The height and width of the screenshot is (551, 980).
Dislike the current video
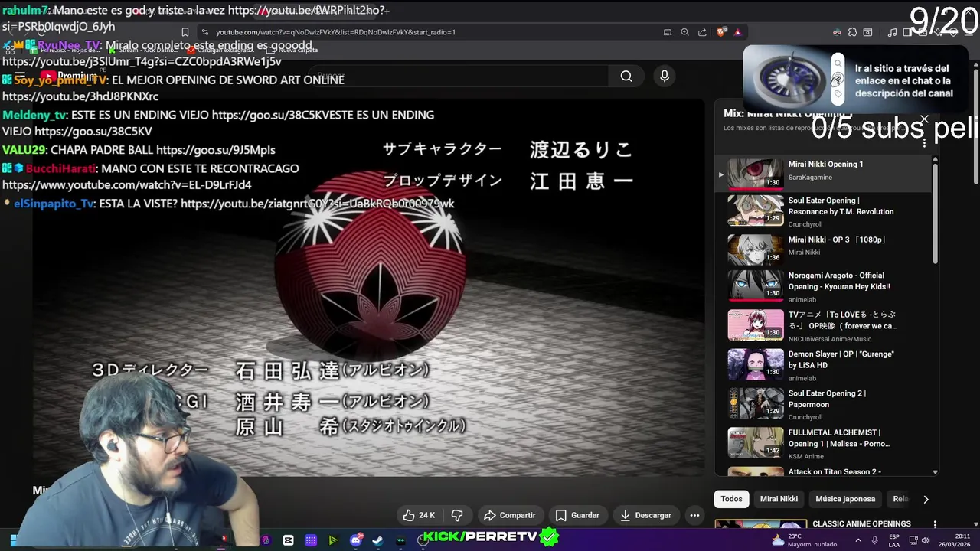click(457, 515)
